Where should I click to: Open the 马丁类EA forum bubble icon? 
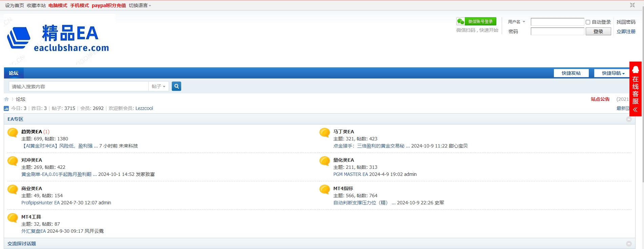(x=325, y=133)
